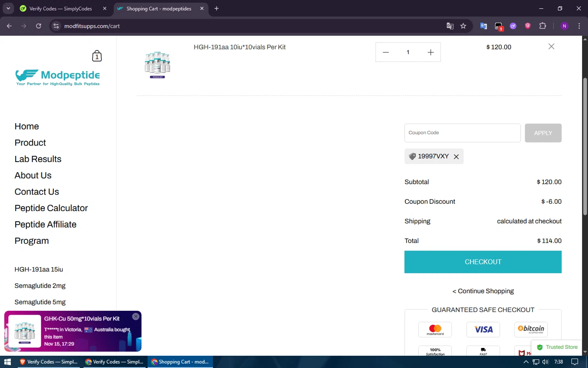Click the bitcoin payment badge
This screenshot has width=588, height=368.
click(x=531, y=330)
